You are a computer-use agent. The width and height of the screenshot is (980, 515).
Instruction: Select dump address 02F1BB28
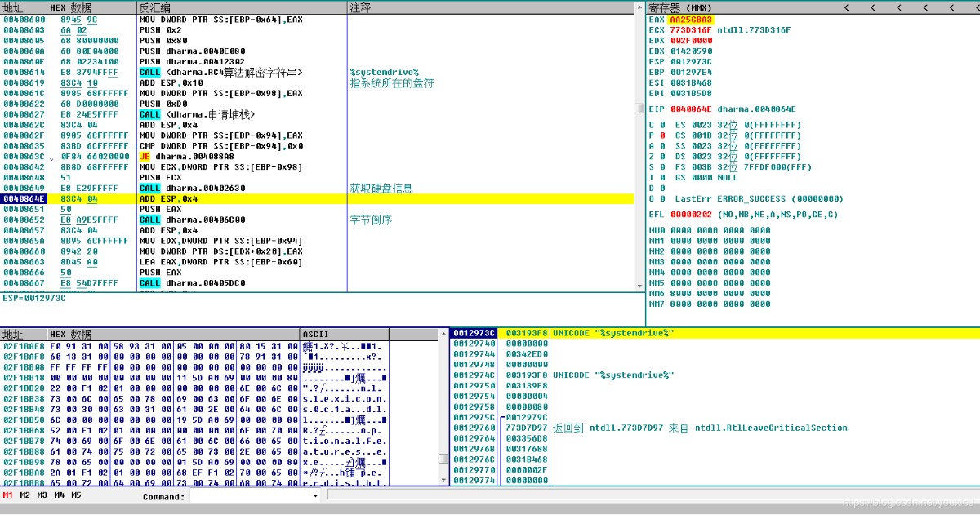tap(23, 388)
